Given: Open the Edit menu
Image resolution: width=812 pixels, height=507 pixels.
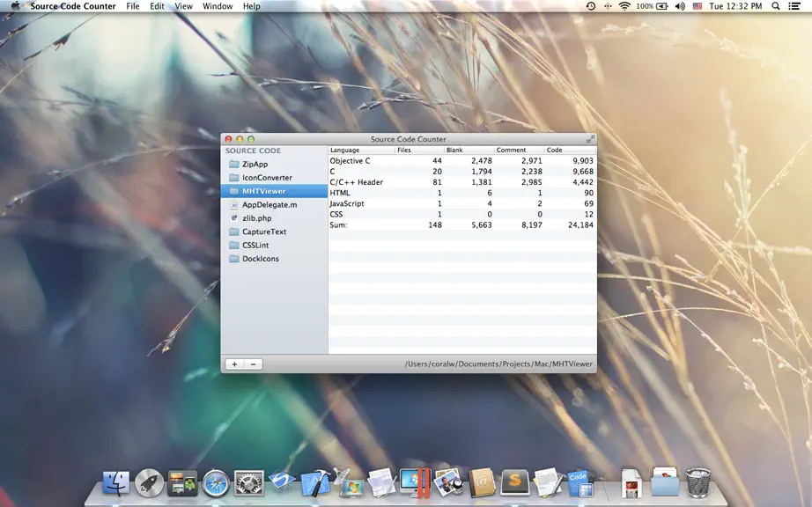Looking at the screenshot, I should coord(157,6).
